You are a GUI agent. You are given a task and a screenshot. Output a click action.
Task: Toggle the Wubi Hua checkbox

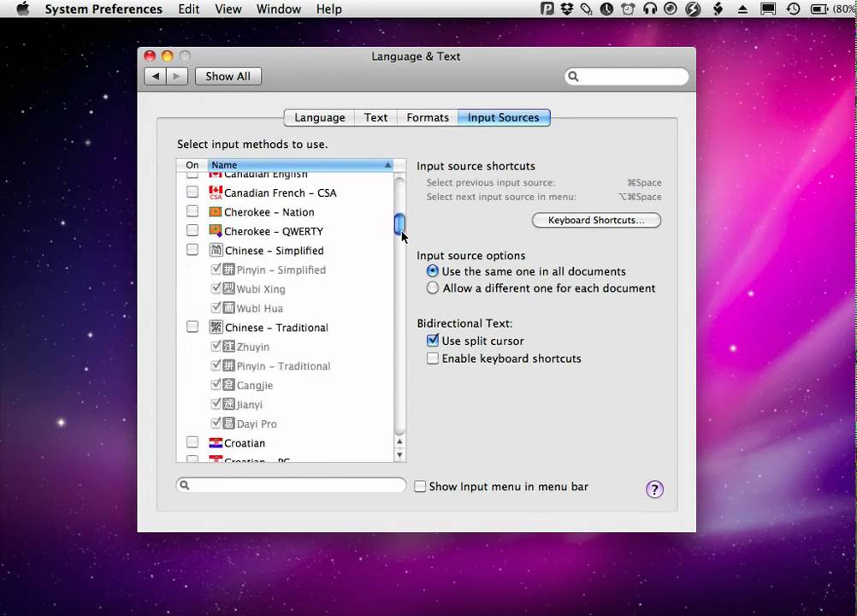(x=216, y=308)
